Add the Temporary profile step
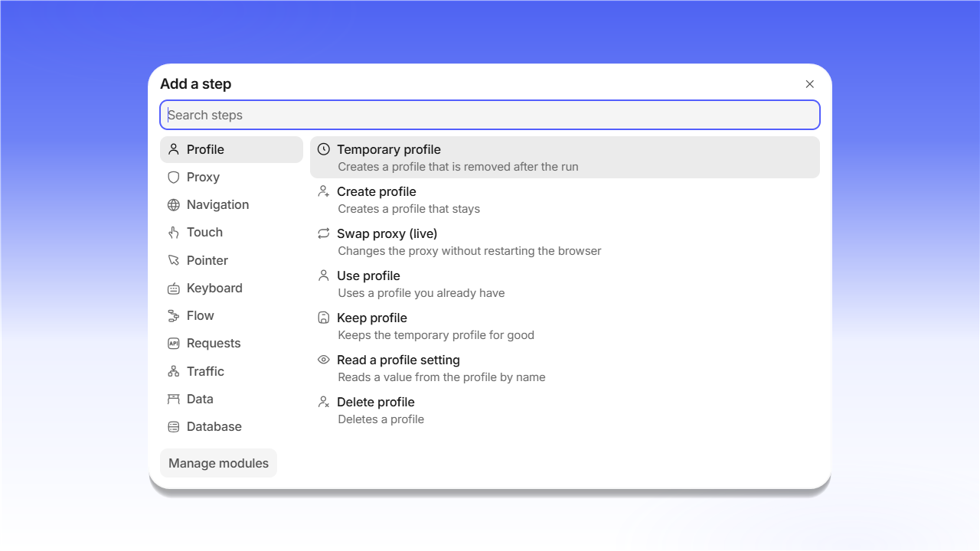The width and height of the screenshot is (980, 551). coord(565,157)
